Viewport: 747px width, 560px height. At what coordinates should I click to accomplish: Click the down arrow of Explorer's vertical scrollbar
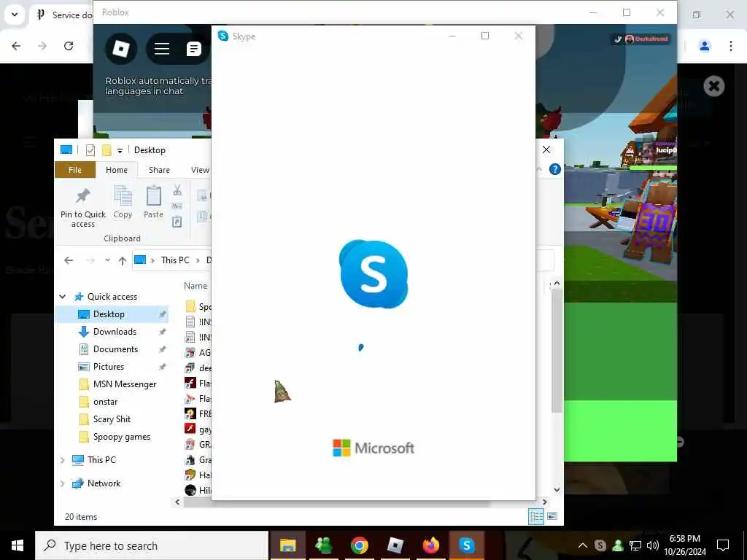click(557, 490)
